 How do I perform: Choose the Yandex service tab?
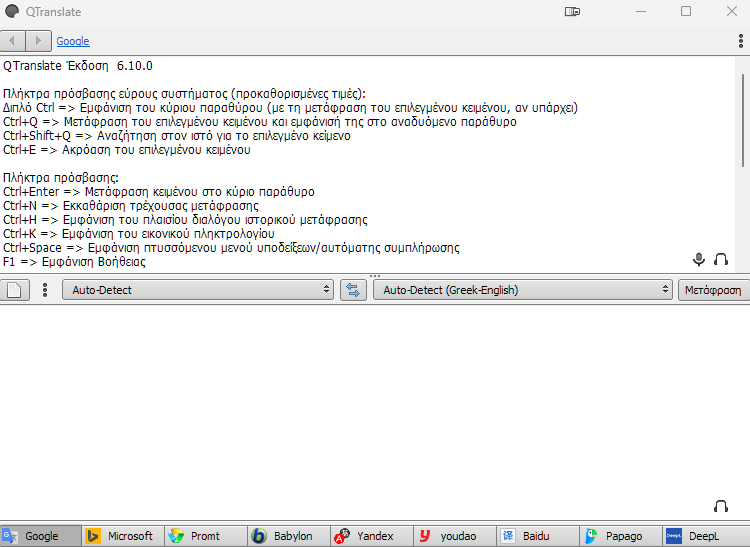pos(372,536)
